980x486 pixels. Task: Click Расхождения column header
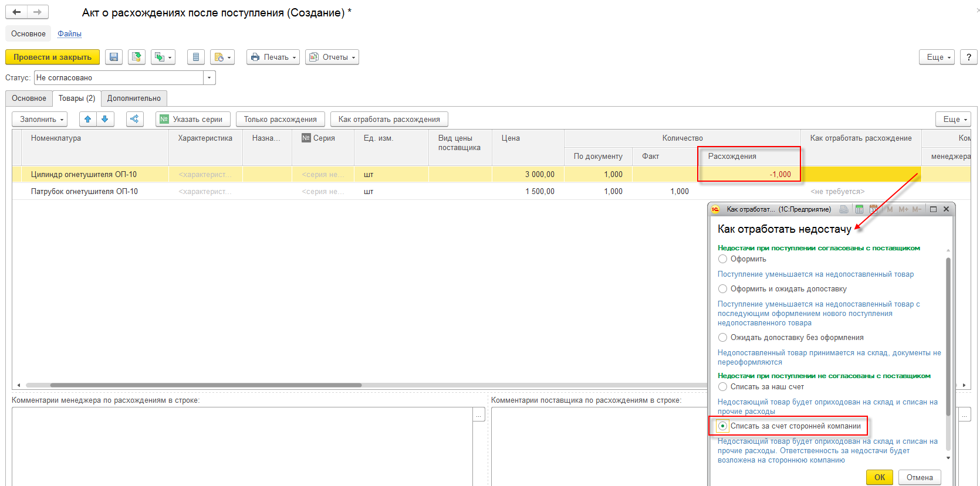[x=749, y=156]
